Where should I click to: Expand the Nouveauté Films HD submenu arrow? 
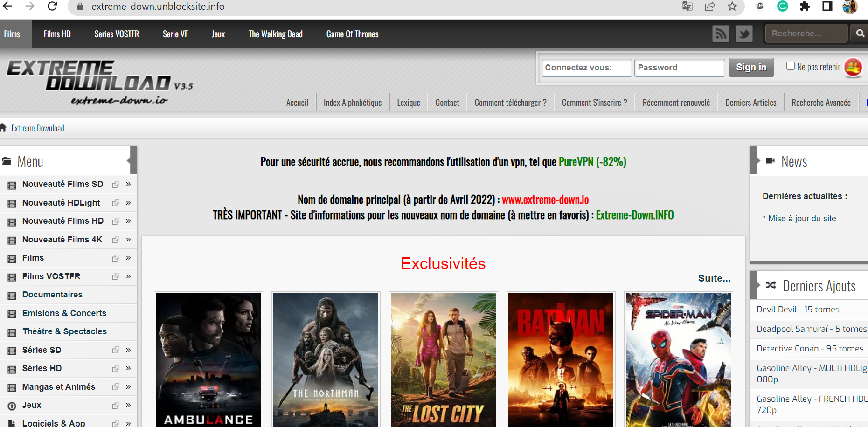coord(128,221)
